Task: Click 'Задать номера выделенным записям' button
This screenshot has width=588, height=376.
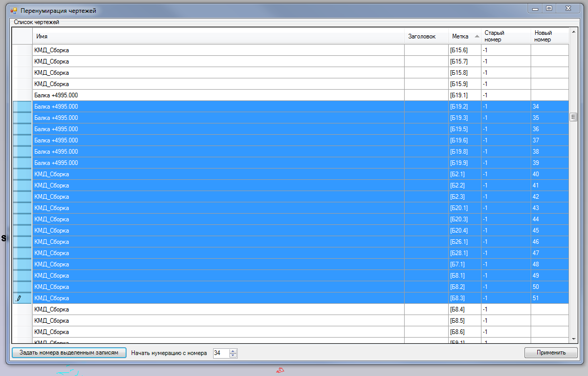Action: (x=69, y=352)
